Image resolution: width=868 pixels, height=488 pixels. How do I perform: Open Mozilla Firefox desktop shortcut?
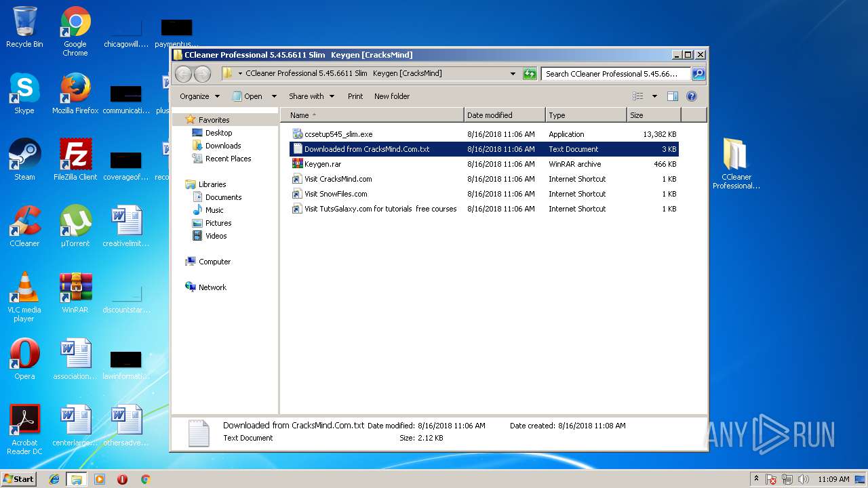(75, 94)
